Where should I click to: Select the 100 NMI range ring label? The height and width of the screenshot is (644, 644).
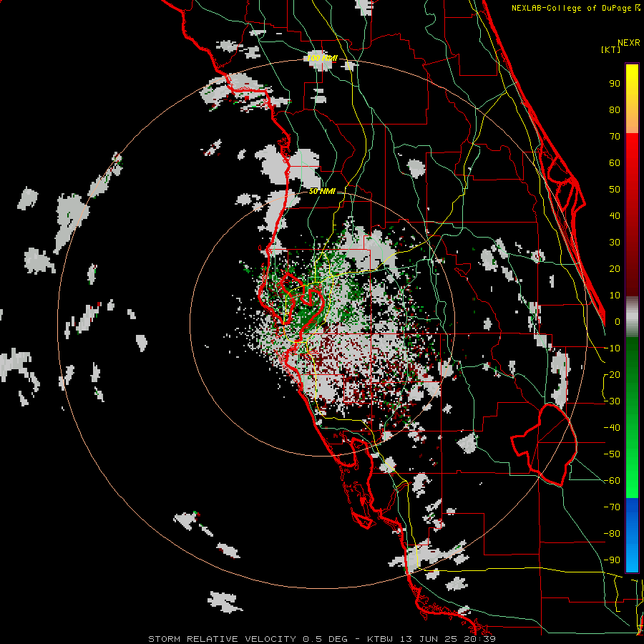pos(322,58)
